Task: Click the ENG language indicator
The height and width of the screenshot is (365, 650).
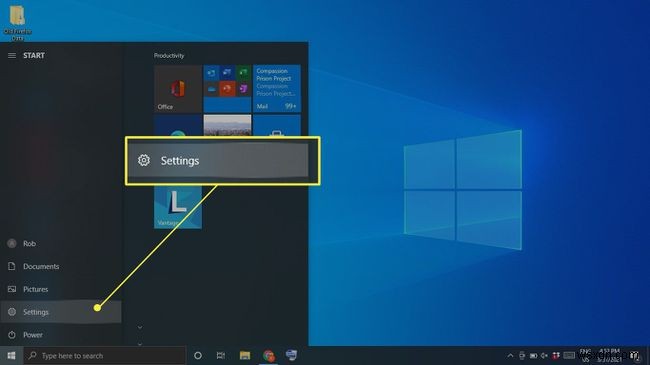Action: (585, 355)
